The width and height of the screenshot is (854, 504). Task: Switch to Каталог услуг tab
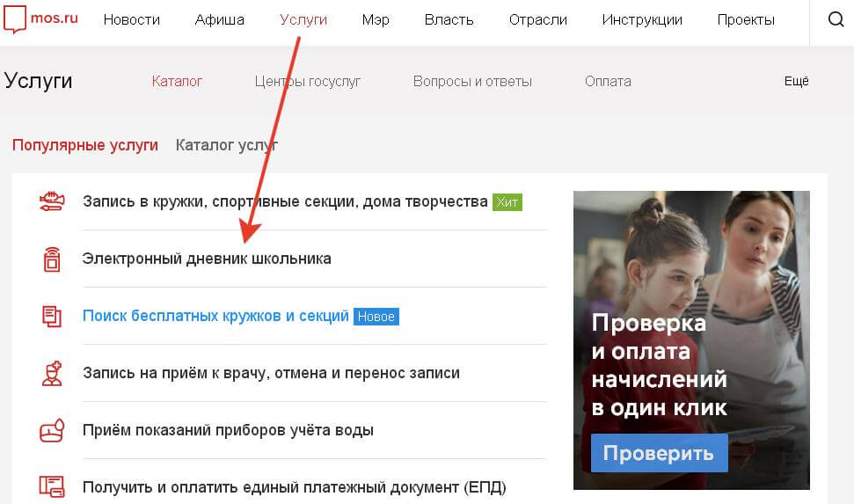[227, 145]
